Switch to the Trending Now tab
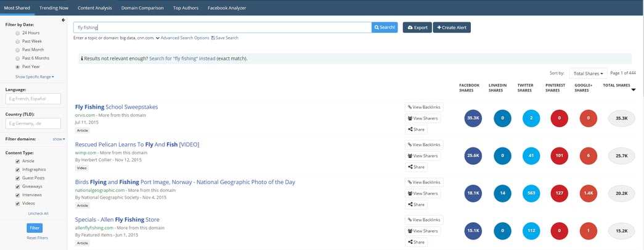 (x=54, y=8)
